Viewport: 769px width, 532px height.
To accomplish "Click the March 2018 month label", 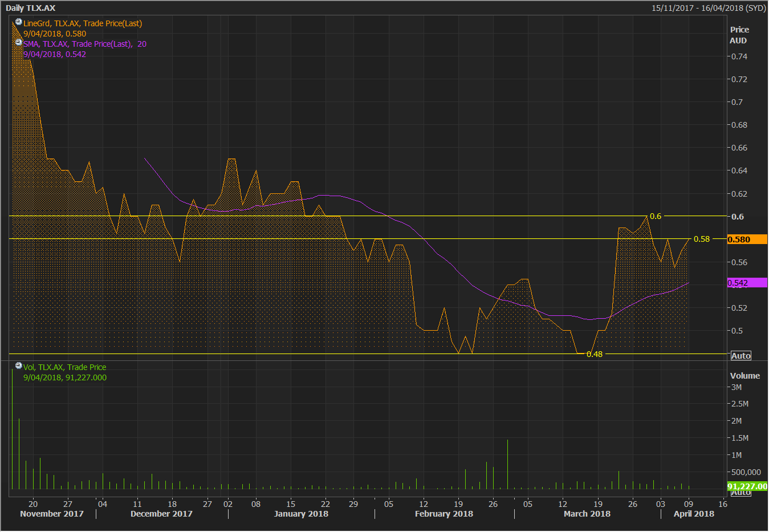I will coord(587,514).
